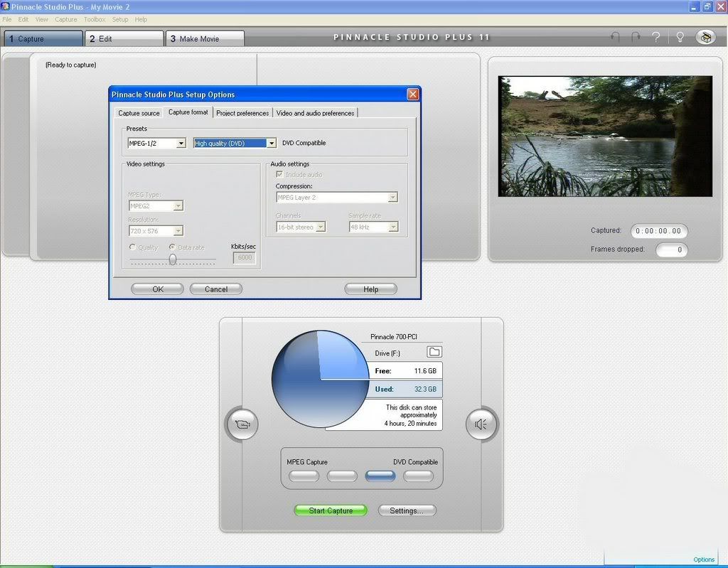Switch to Video and audio preferences tab

tap(315, 113)
